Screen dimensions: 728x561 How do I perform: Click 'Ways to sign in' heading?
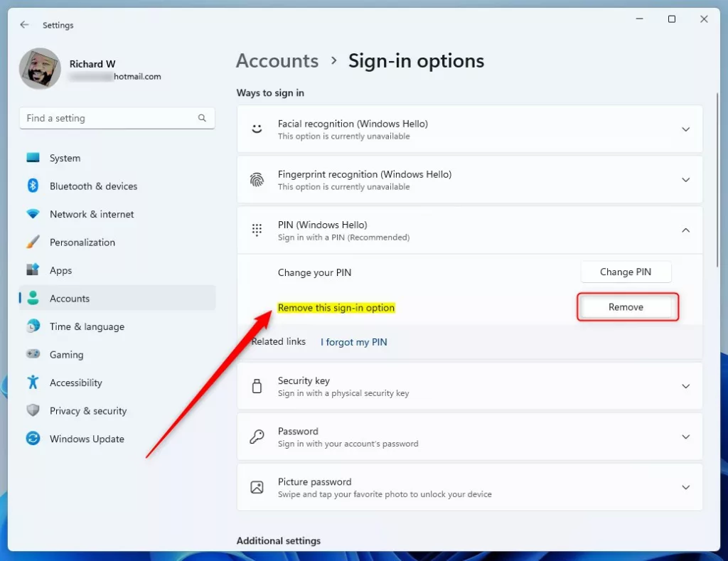(x=270, y=93)
